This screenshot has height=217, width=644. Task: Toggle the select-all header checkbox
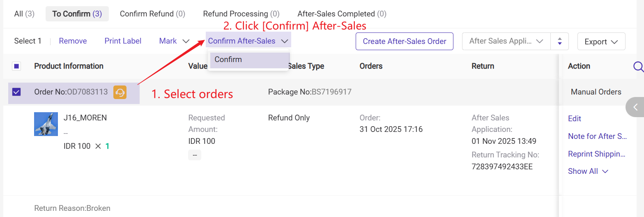coord(16,66)
